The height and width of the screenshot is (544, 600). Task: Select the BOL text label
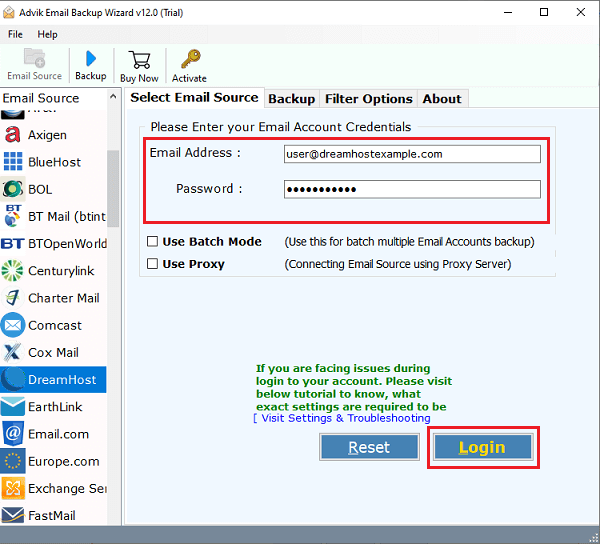(40, 189)
